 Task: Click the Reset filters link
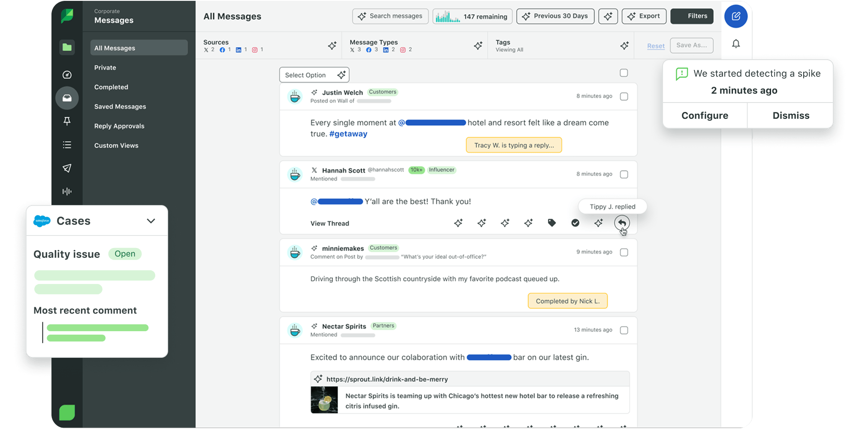point(655,46)
